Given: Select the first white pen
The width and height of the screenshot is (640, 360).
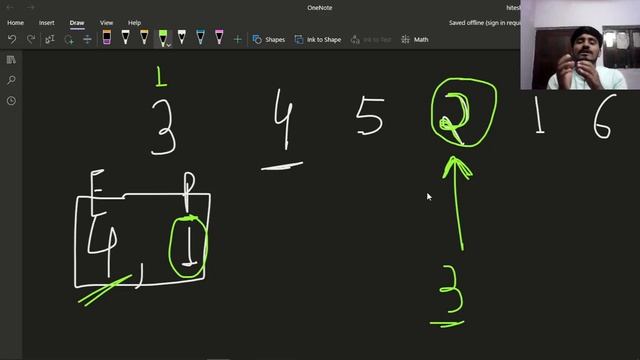Looking at the screenshot, I should [125, 37].
